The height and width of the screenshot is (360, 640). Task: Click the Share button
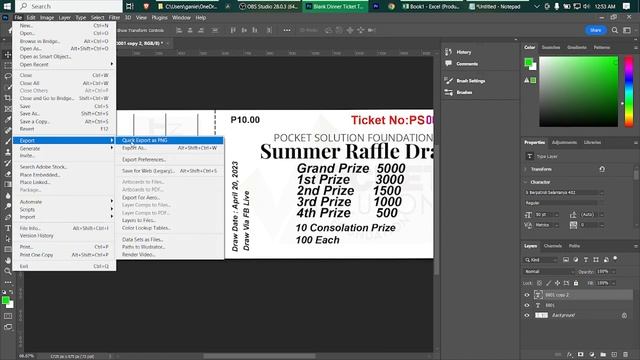click(x=596, y=30)
